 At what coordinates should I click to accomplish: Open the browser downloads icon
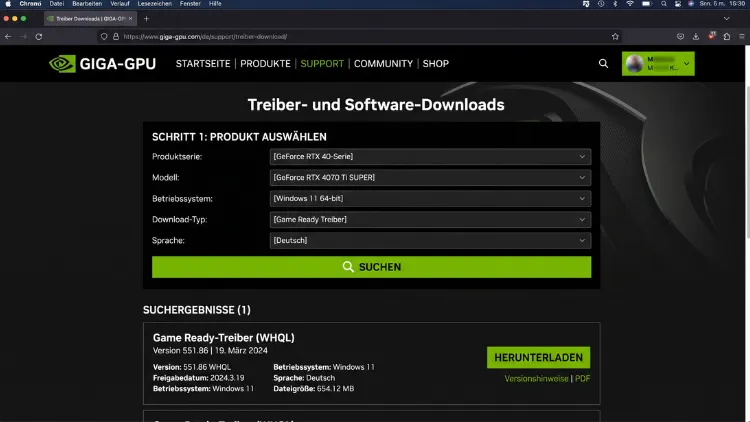click(x=695, y=36)
